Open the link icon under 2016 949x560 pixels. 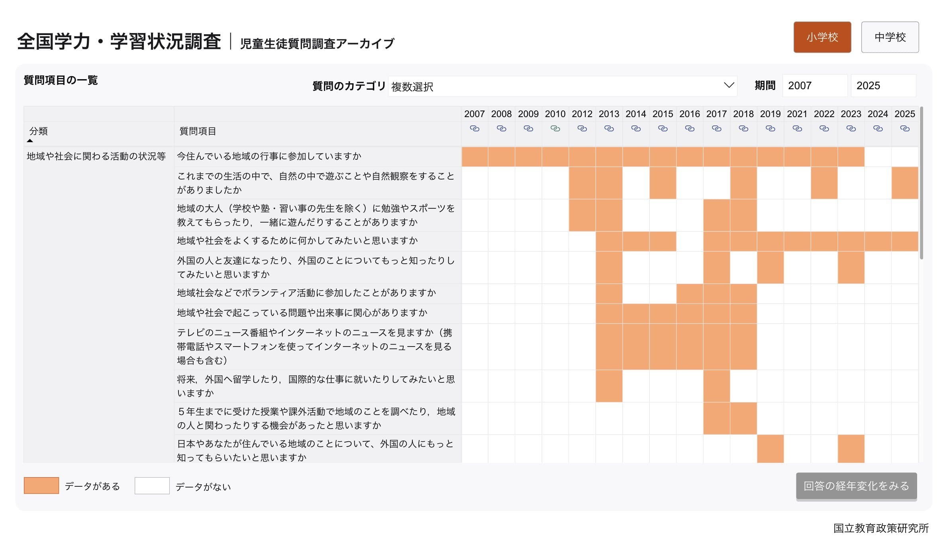pos(689,129)
